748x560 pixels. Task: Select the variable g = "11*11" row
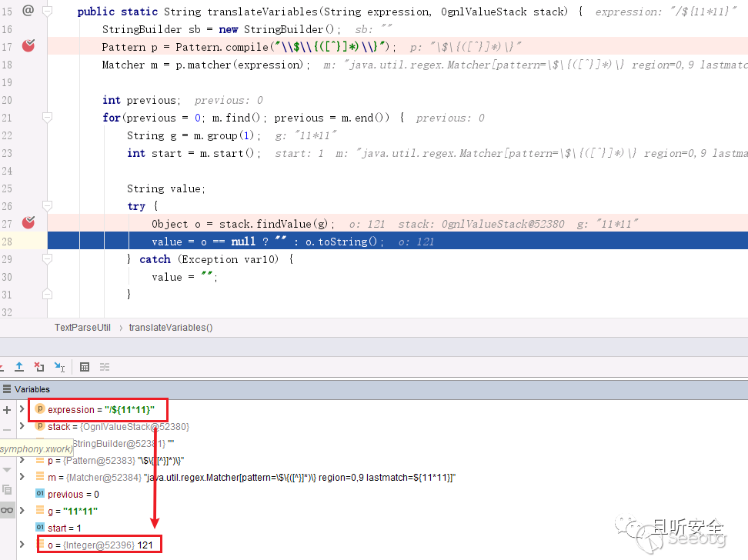(x=72, y=511)
